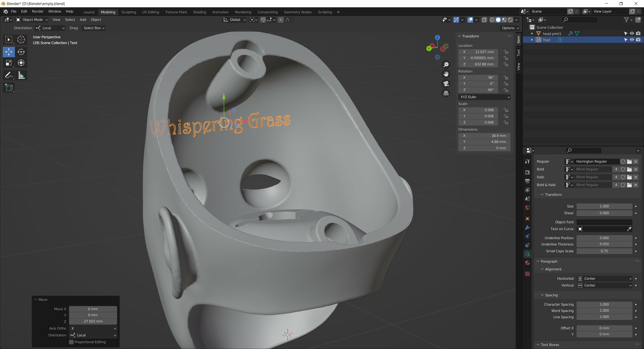This screenshot has width=644, height=349.
Task: Switch perspective/orthographic with the grid icon
Action: pos(446,93)
